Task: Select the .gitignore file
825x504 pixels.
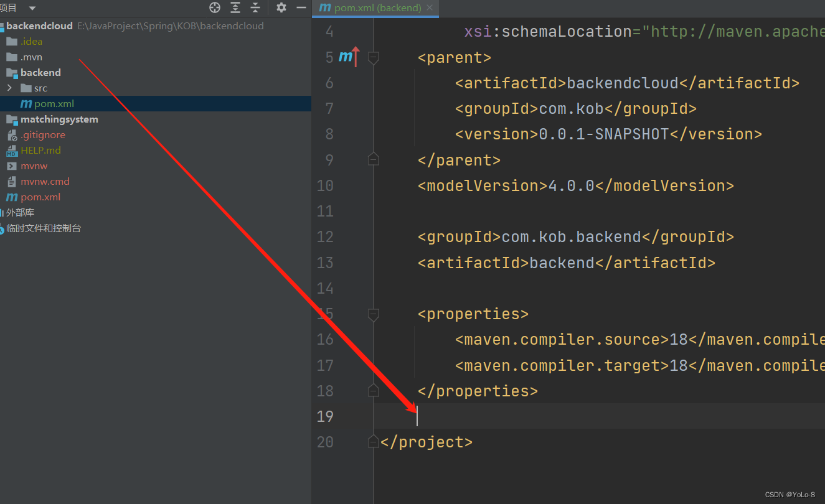Action: click(x=43, y=135)
